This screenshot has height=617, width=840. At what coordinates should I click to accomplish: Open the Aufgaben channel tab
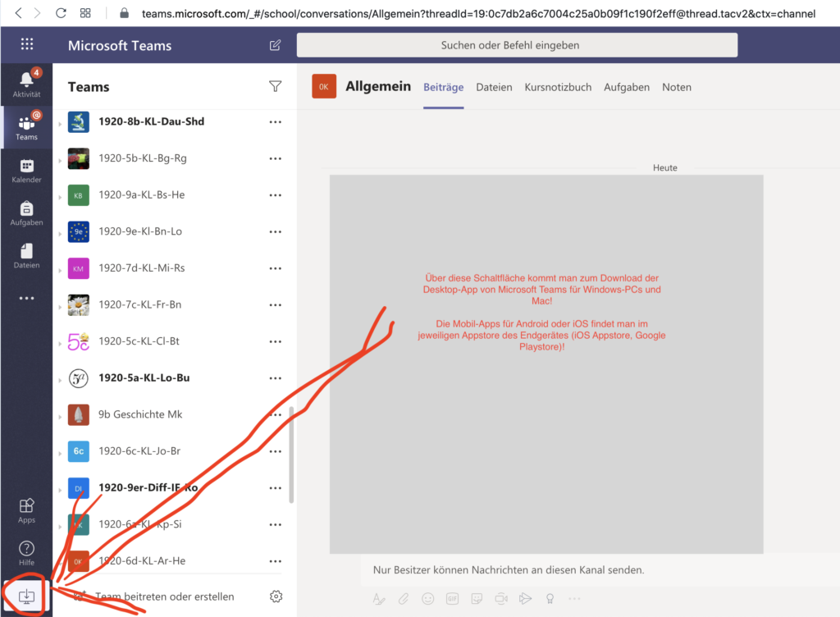tap(626, 87)
